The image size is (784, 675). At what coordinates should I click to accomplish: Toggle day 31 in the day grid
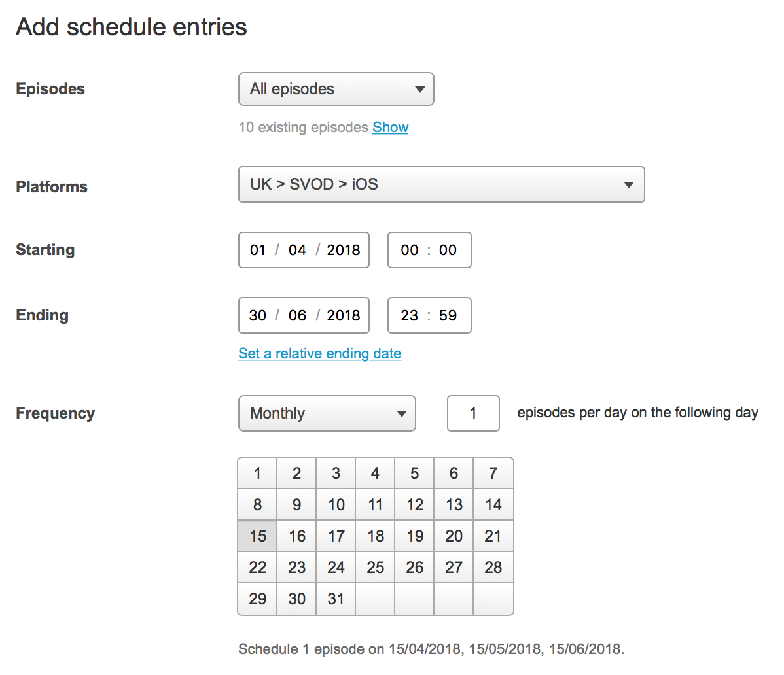click(x=336, y=599)
